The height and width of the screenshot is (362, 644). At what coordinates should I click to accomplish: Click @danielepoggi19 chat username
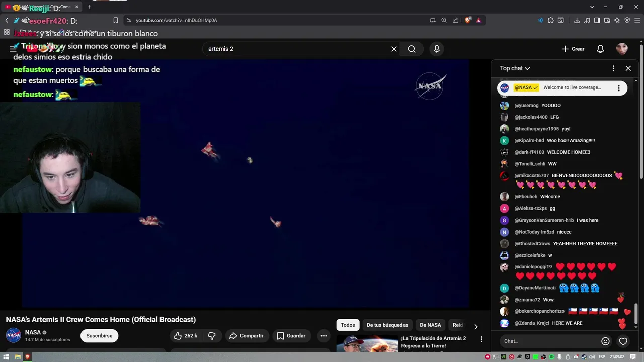[x=533, y=267]
